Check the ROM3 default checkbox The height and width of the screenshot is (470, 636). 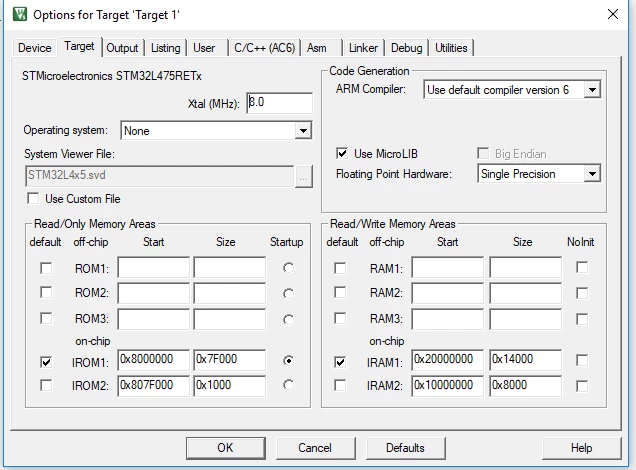(46, 318)
